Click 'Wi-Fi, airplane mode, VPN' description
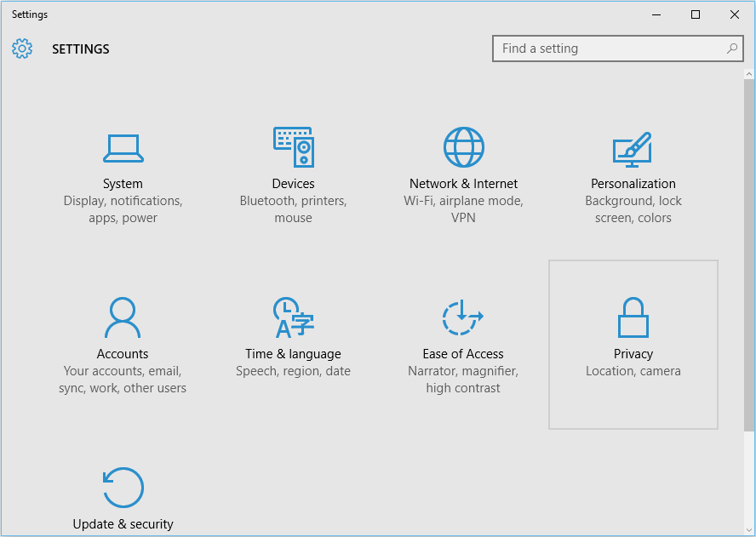This screenshot has width=756, height=537. (x=463, y=209)
